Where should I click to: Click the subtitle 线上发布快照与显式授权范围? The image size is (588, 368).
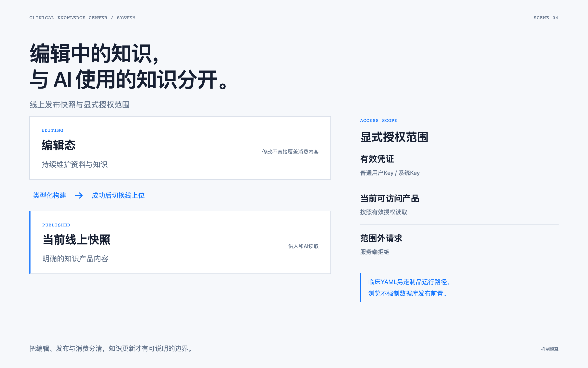click(80, 105)
